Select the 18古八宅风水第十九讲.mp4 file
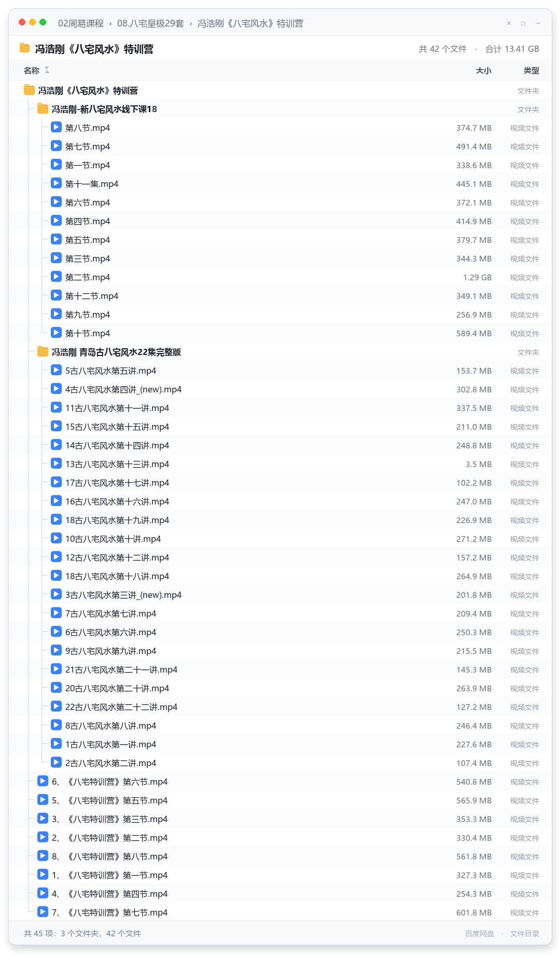The width and height of the screenshot is (560, 957). point(280,520)
